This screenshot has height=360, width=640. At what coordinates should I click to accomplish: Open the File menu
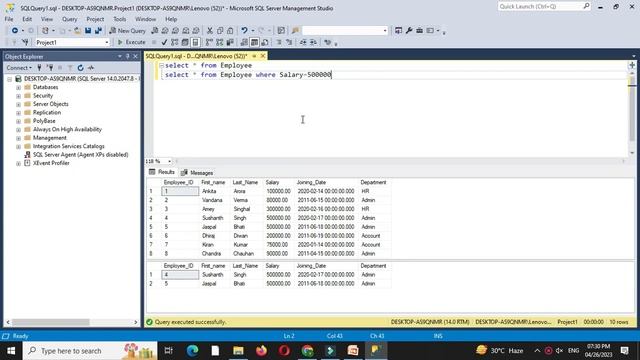click(9, 19)
